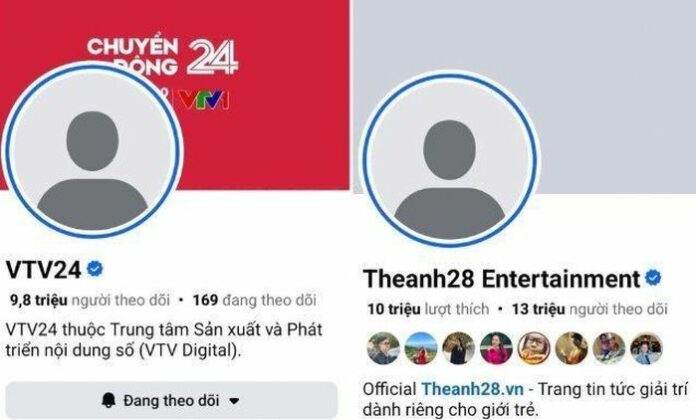
Task: Click the Đang theo dõi button
Action: click(x=171, y=400)
